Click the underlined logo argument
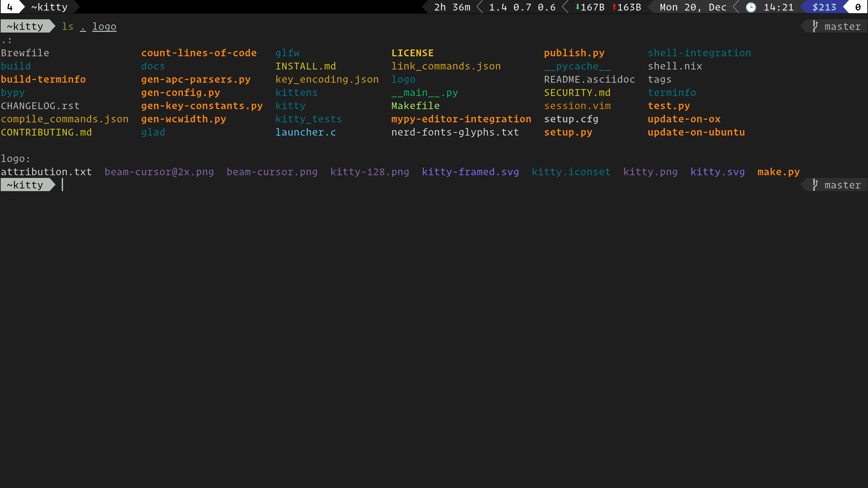This screenshot has width=868, height=488. click(104, 26)
